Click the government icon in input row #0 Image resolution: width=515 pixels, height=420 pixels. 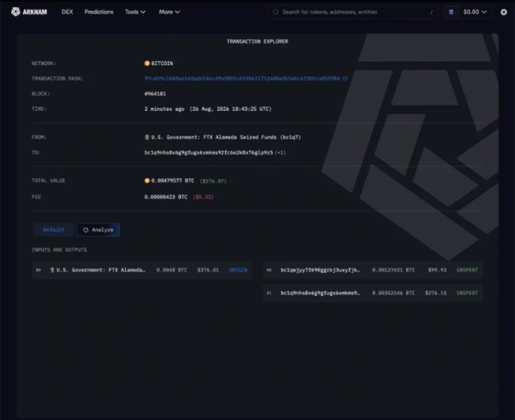tap(52, 270)
